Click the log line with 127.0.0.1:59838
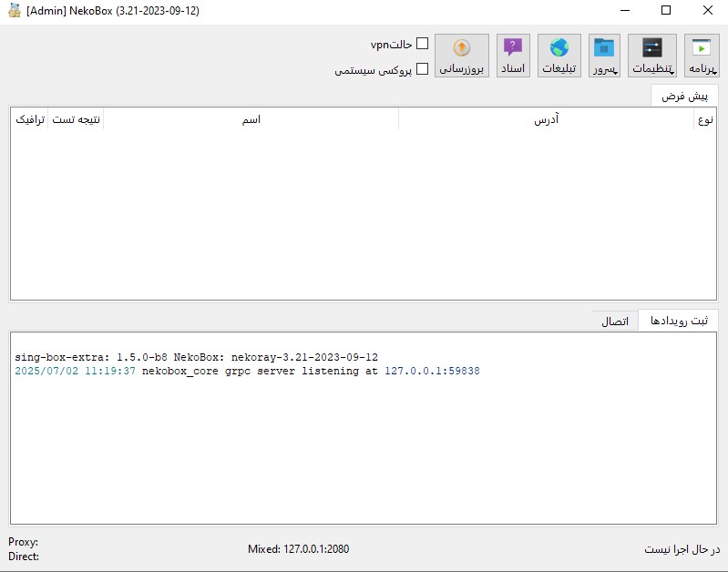This screenshot has width=728, height=572. point(247,371)
